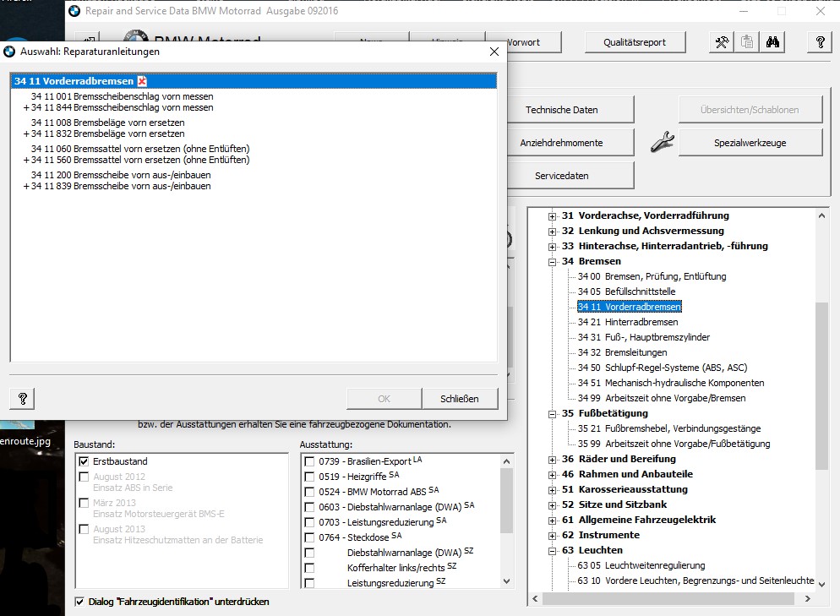The height and width of the screenshot is (616, 840).
Task: Expand the 36 Räder und Bereifung node
Action: (552, 460)
